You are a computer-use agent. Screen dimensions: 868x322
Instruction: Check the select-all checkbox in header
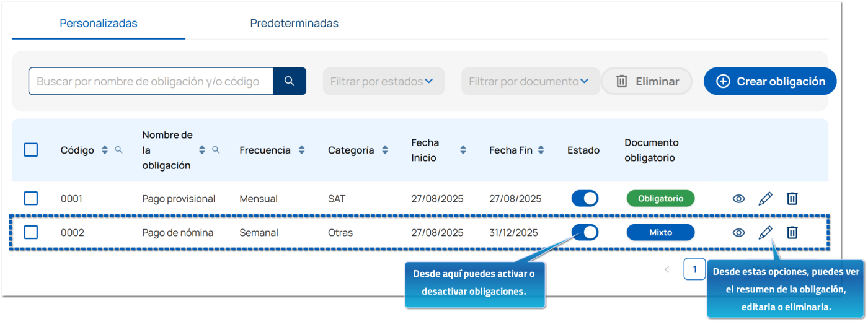coord(31,150)
